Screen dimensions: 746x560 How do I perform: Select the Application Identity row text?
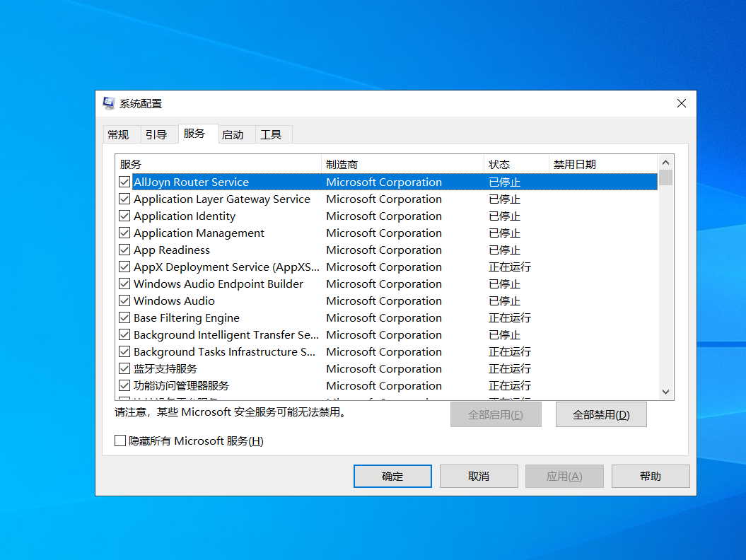pos(185,216)
